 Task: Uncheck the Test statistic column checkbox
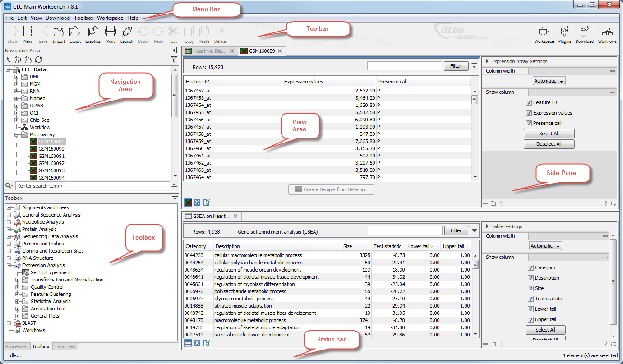tap(531, 299)
